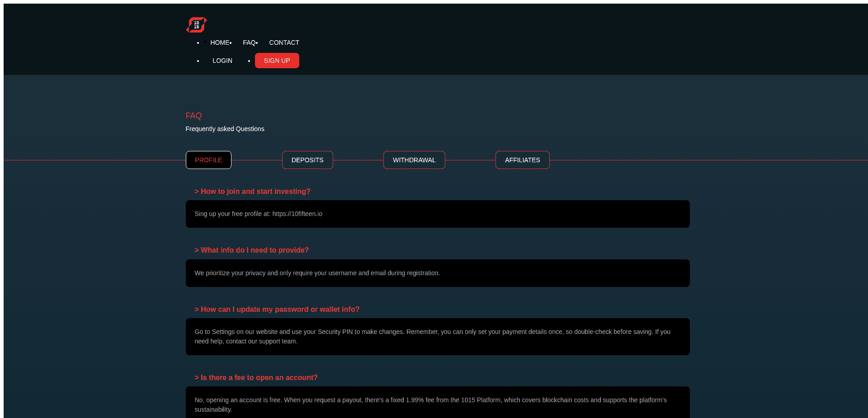Switch to the PROFILE tab
The height and width of the screenshot is (418, 868).
pos(208,160)
